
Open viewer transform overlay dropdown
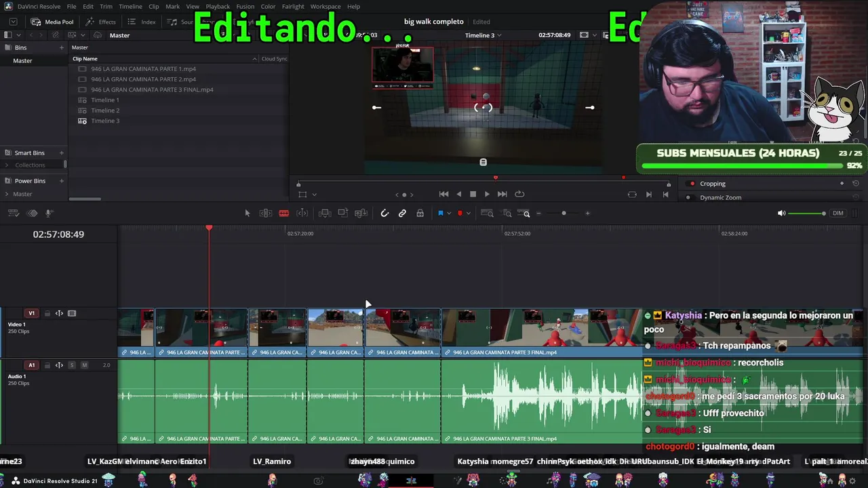click(314, 195)
